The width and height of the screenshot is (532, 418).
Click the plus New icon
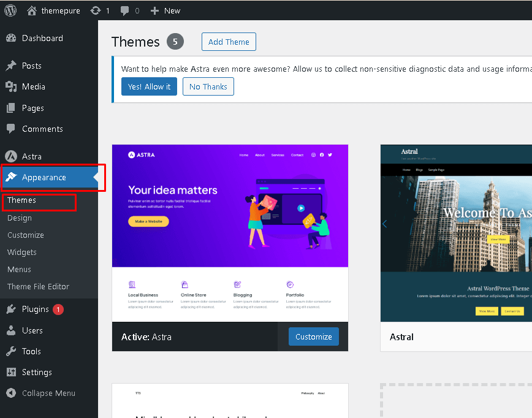154,10
